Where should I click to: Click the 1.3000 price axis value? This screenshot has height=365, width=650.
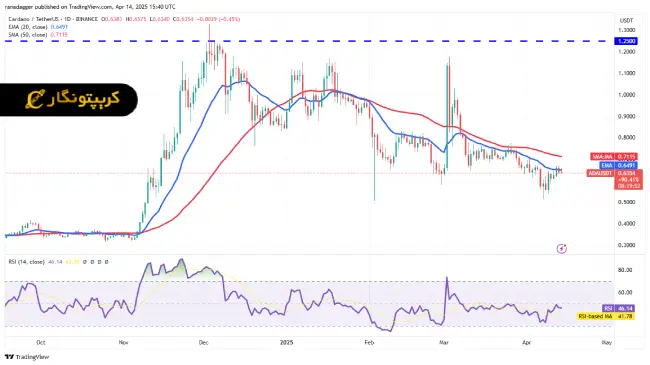coord(626,30)
